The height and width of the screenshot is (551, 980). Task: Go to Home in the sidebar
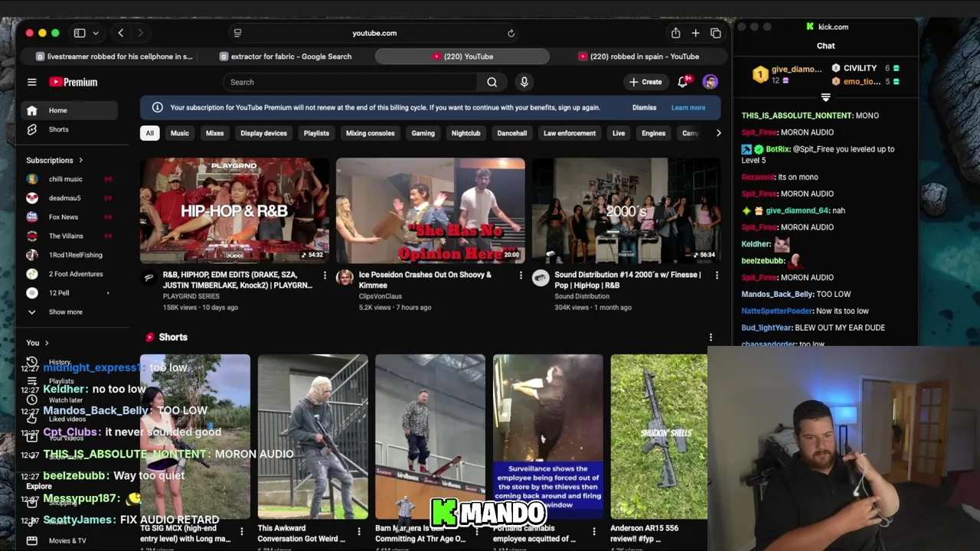[70, 110]
